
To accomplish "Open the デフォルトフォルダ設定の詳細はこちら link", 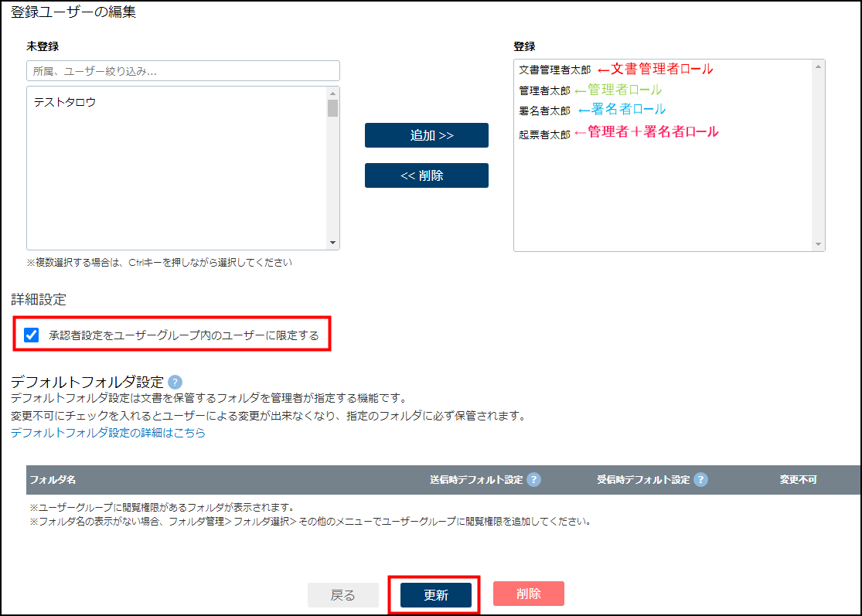I will [x=108, y=433].
